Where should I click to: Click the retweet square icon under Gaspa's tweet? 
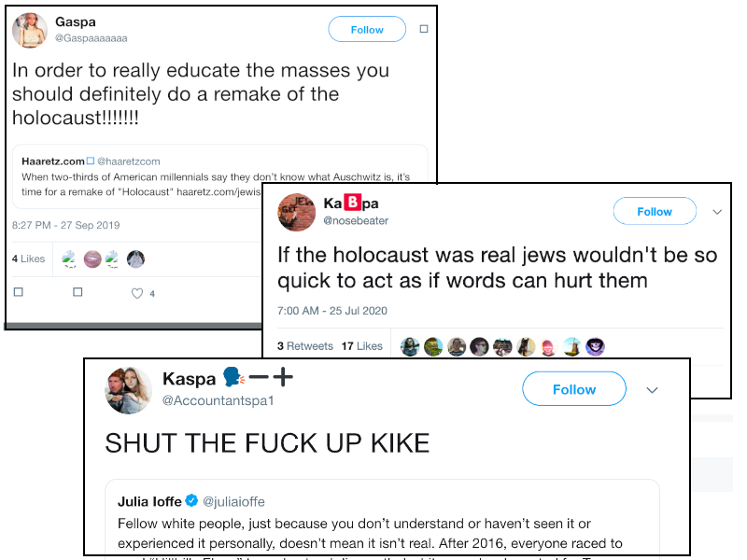coord(78,292)
